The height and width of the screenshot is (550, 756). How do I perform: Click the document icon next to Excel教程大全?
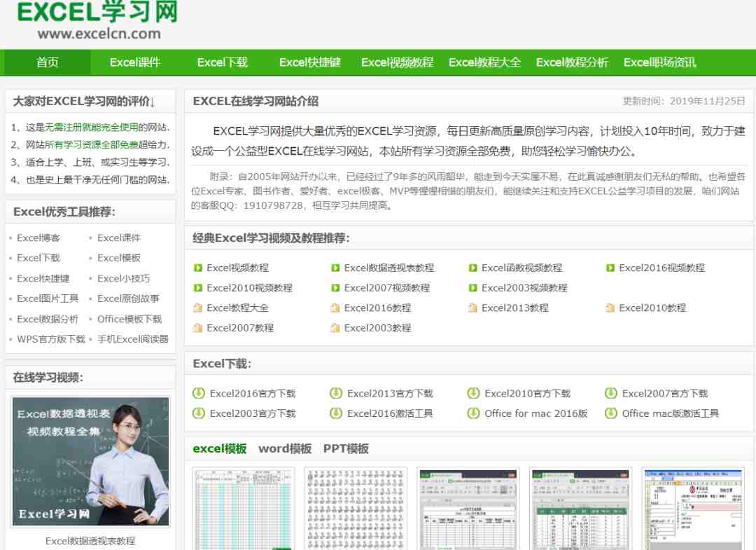click(197, 308)
